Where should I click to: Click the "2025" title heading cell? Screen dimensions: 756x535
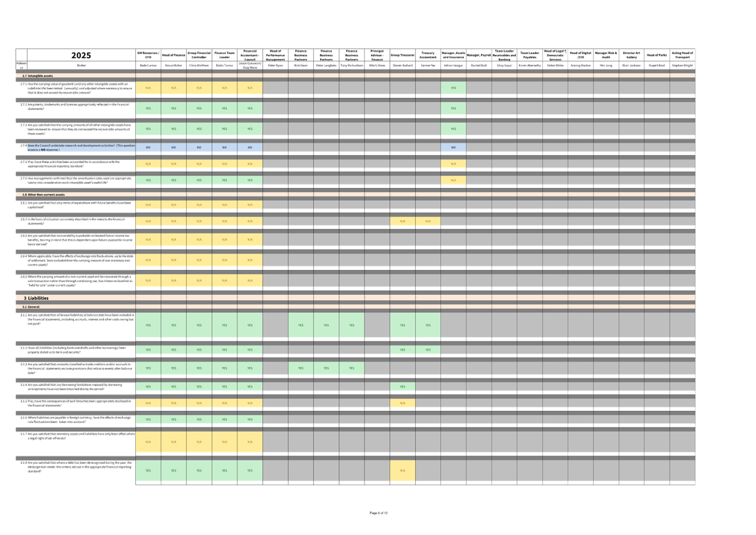click(81, 56)
